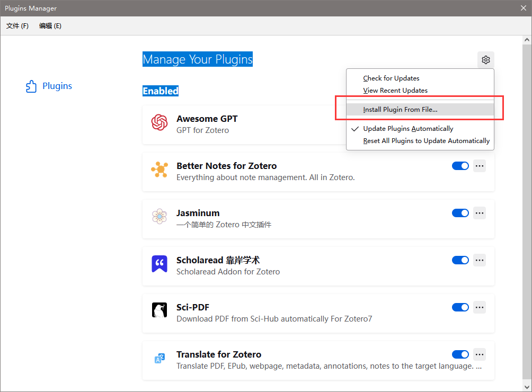532x392 pixels.
Task: Turn off Translate for Zotero toggle
Action: [x=460, y=354]
